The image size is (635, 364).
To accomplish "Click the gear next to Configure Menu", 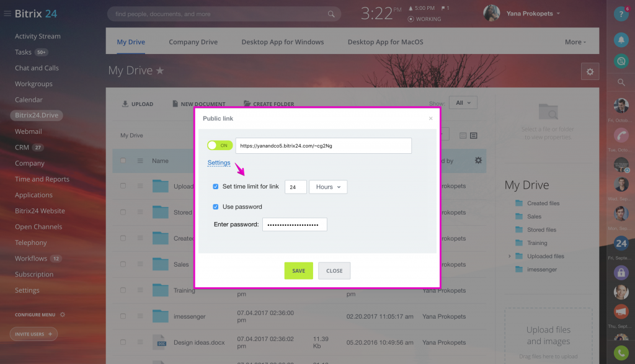I will [x=63, y=314].
